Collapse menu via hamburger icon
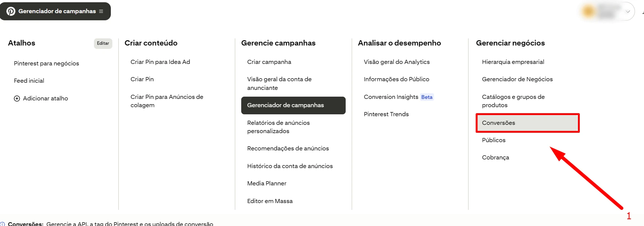 tap(101, 11)
